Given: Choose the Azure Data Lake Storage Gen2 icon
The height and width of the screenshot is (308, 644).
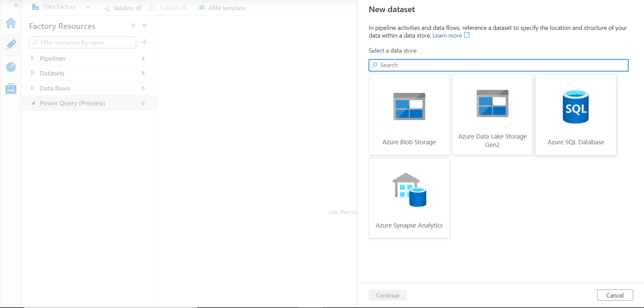Looking at the screenshot, I should tap(492, 103).
